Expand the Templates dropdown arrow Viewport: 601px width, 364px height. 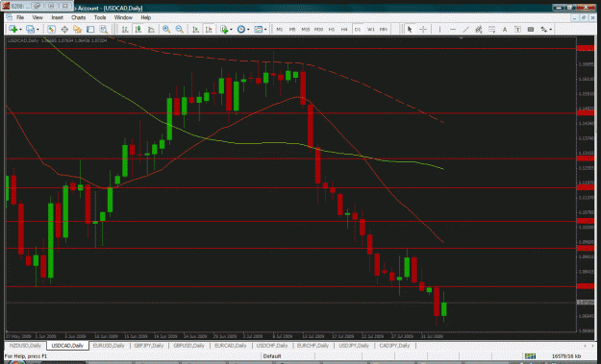[x=265, y=30]
